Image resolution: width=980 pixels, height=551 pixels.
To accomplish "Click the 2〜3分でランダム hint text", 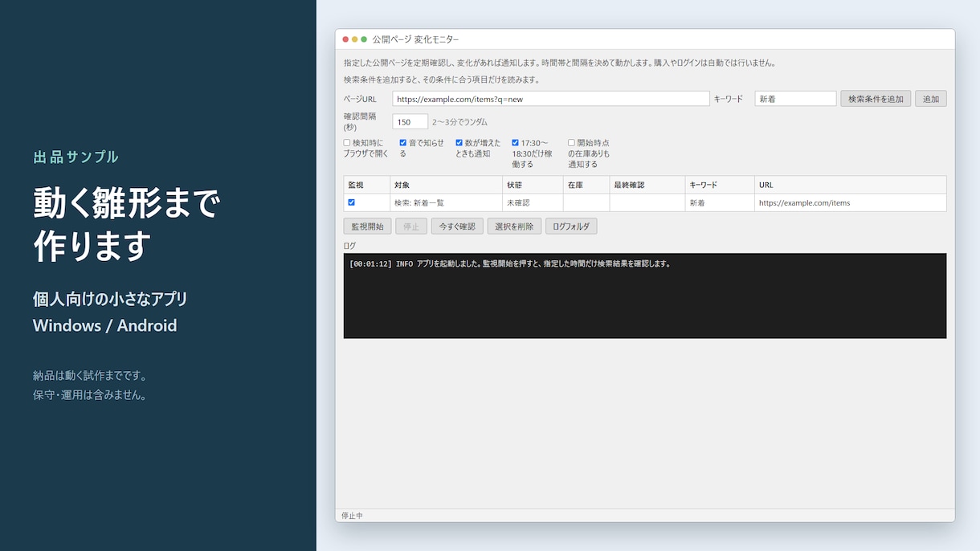I will click(459, 122).
